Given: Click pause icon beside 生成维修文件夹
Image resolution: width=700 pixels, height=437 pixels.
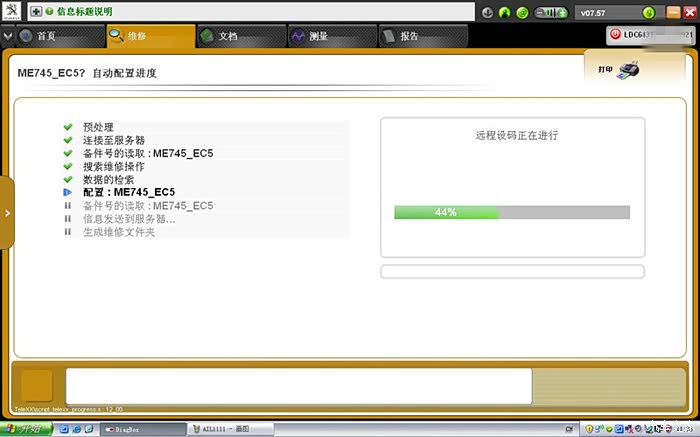Looking at the screenshot, I should coord(67,232).
